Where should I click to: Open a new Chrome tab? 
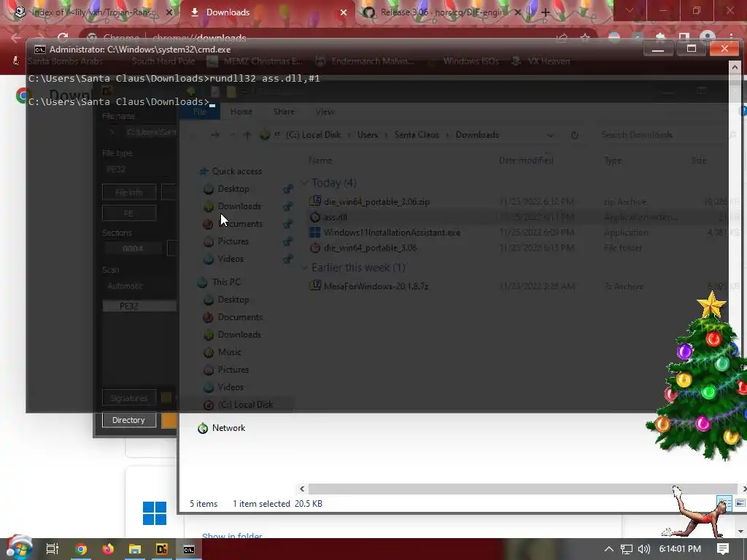tap(546, 12)
